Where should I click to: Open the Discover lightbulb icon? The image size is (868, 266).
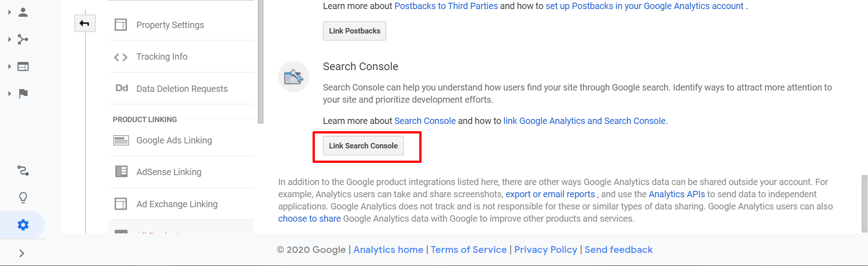[23, 198]
